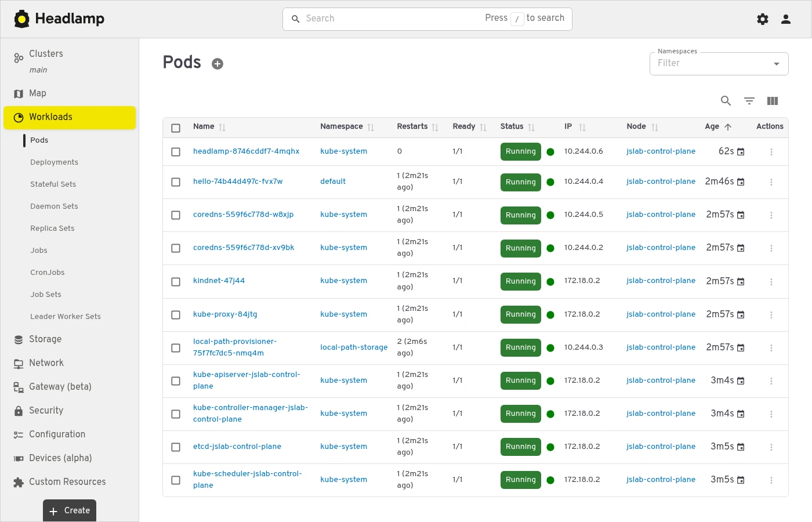Sort by Status column icon
Screen dimensions: 812x522
point(531,127)
